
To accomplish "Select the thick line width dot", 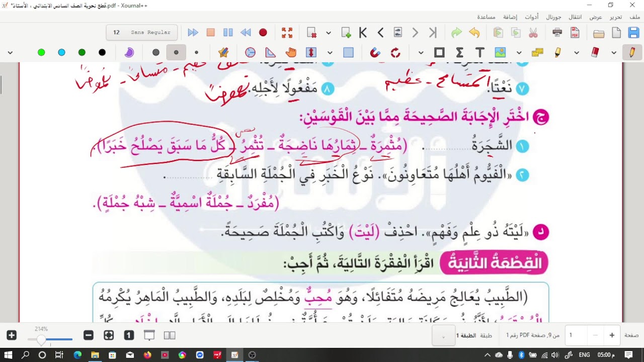I will click(x=156, y=52).
